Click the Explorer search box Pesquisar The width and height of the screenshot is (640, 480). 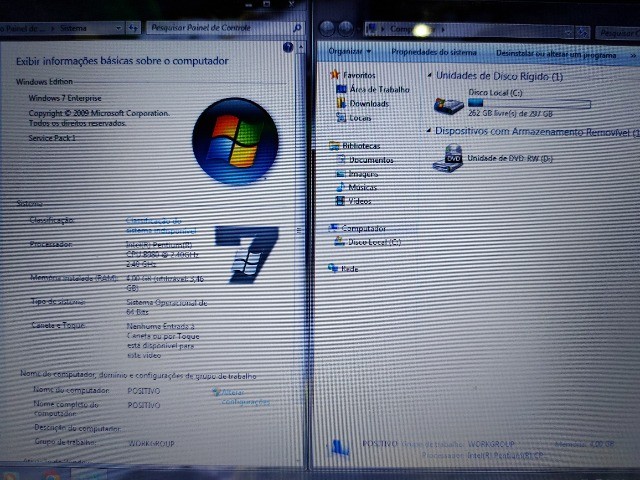618,33
